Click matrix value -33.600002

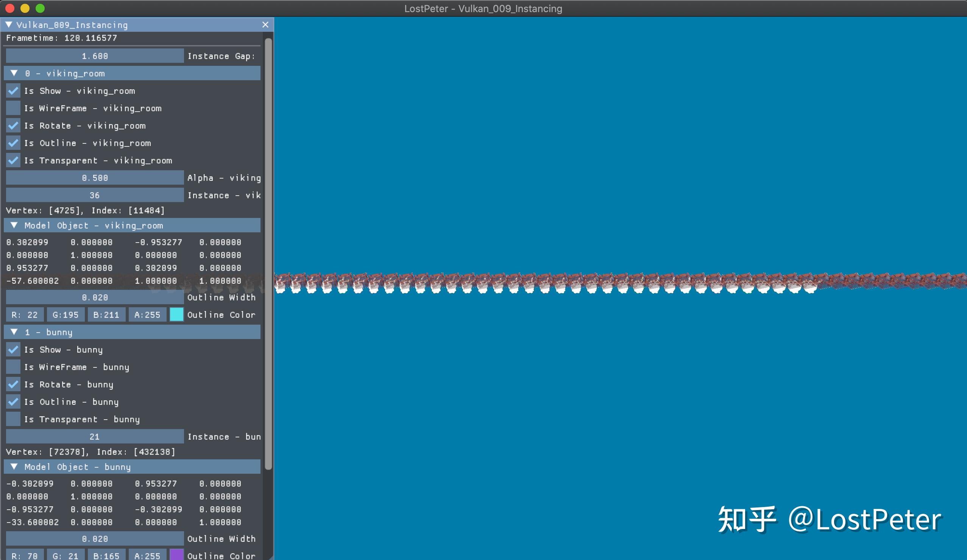coord(33,523)
